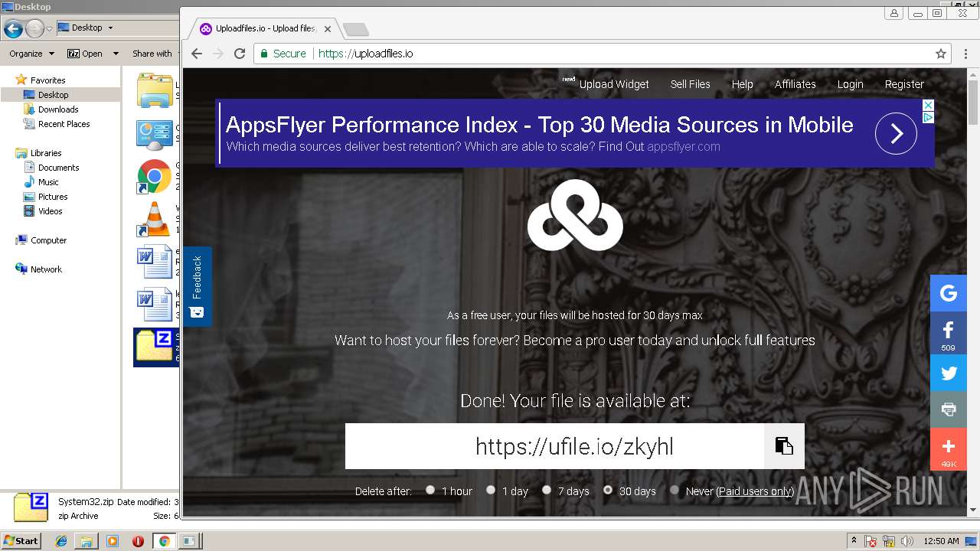The image size is (980, 551).
Task: Launch Internet Explorer from the taskbar
Action: click(x=61, y=541)
